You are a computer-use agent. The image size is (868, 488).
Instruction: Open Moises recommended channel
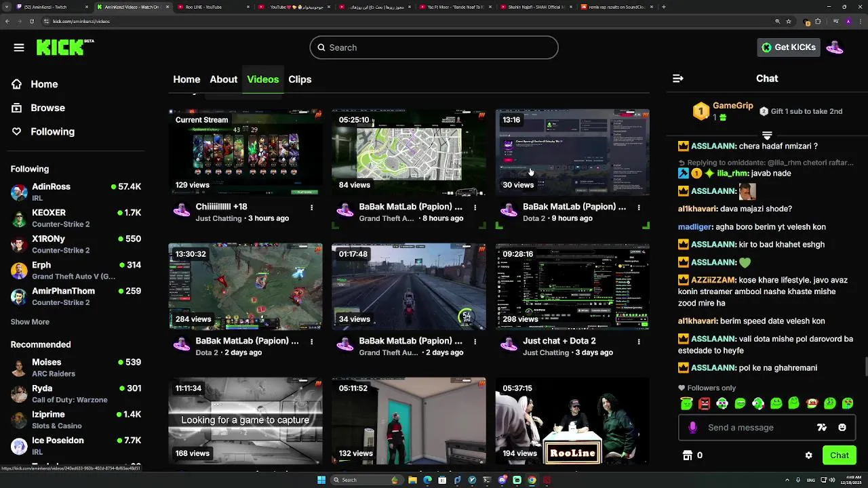pos(76,367)
